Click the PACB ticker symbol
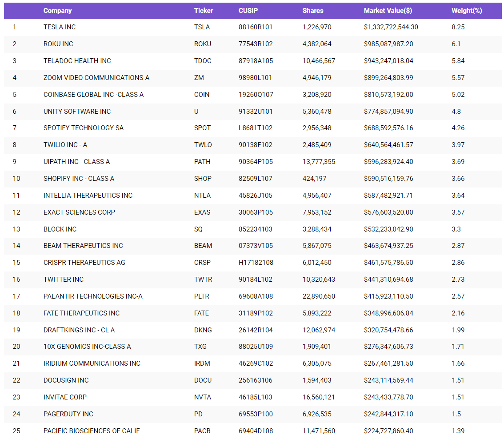The height and width of the screenshot is (443, 504). [x=202, y=431]
